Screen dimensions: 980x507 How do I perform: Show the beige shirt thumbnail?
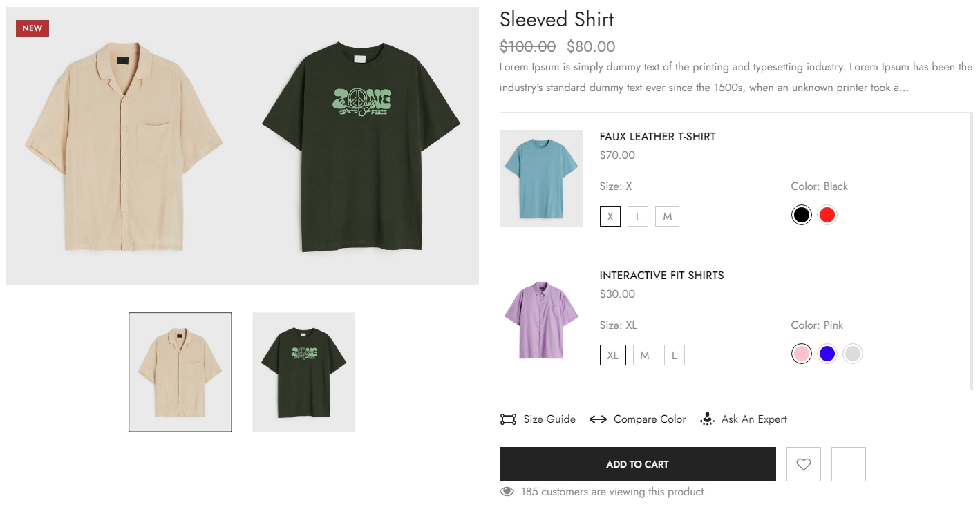pyautogui.click(x=180, y=372)
